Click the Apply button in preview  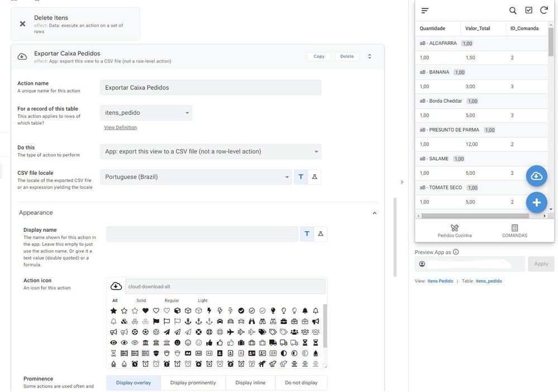[541, 264]
